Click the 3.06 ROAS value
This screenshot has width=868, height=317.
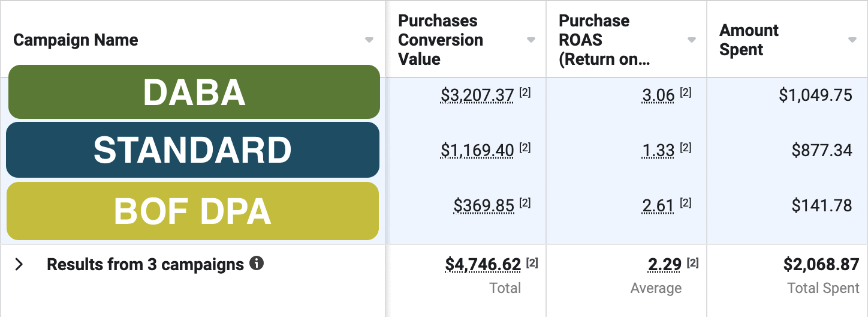(658, 95)
